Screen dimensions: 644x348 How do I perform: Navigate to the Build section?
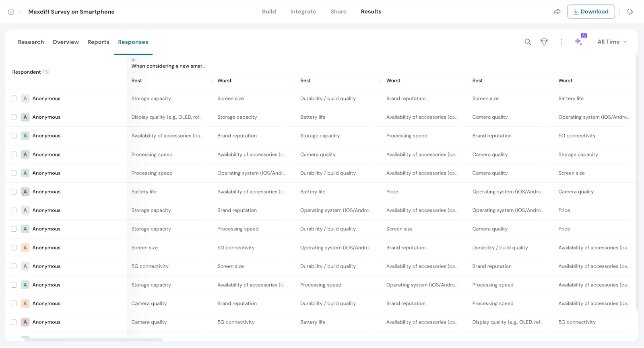point(269,12)
